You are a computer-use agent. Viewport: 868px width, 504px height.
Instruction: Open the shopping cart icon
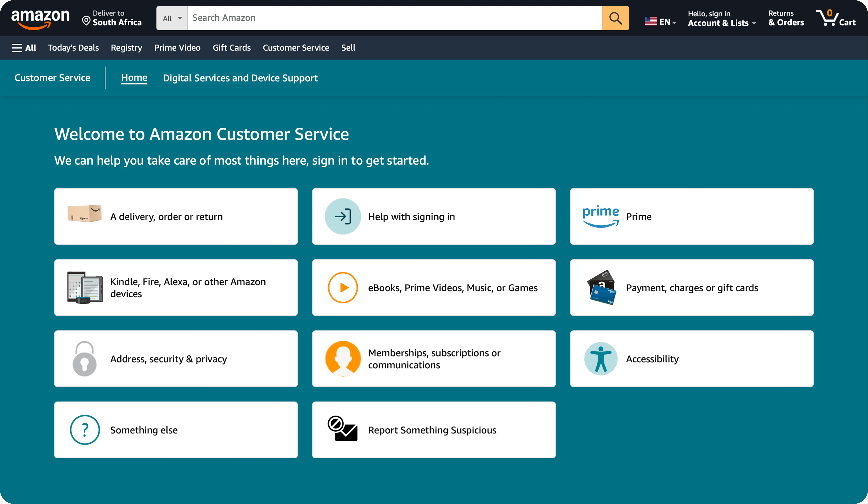[x=827, y=17]
